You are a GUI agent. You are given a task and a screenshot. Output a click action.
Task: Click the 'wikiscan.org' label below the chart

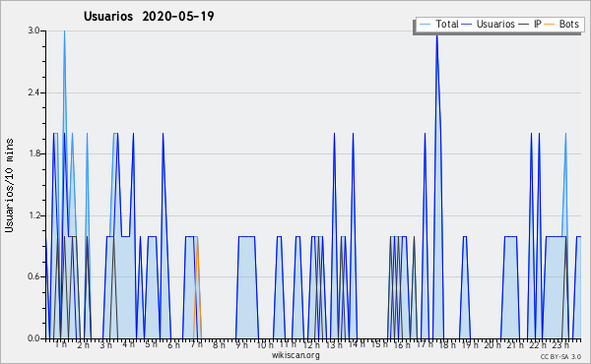click(x=295, y=354)
